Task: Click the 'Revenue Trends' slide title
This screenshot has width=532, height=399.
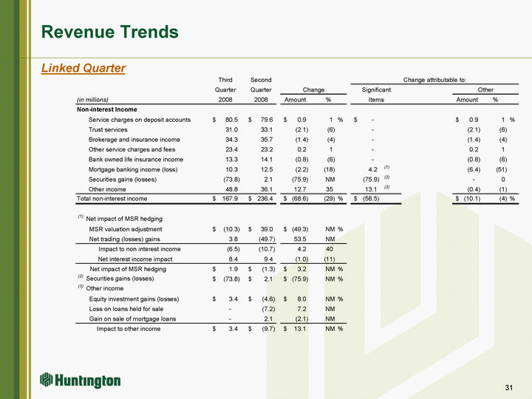Action: (109, 32)
